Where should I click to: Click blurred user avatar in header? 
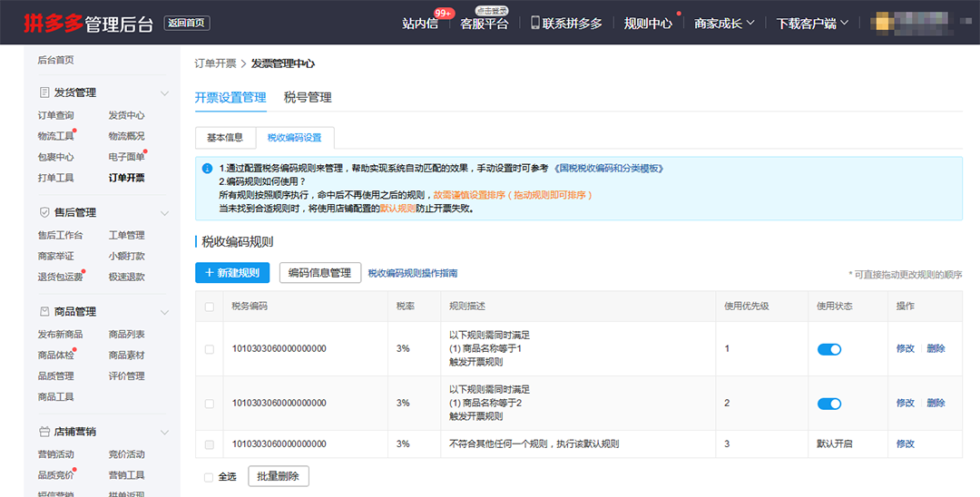(883, 23)
